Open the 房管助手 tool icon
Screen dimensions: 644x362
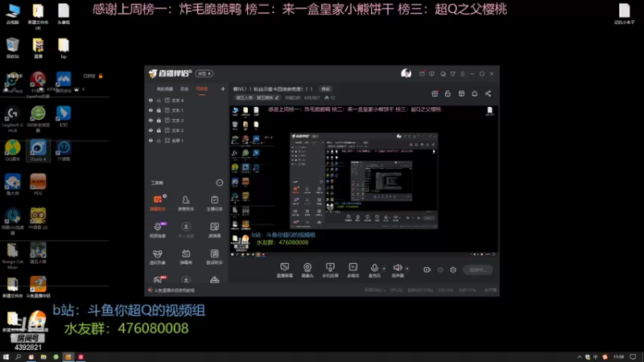186,203
